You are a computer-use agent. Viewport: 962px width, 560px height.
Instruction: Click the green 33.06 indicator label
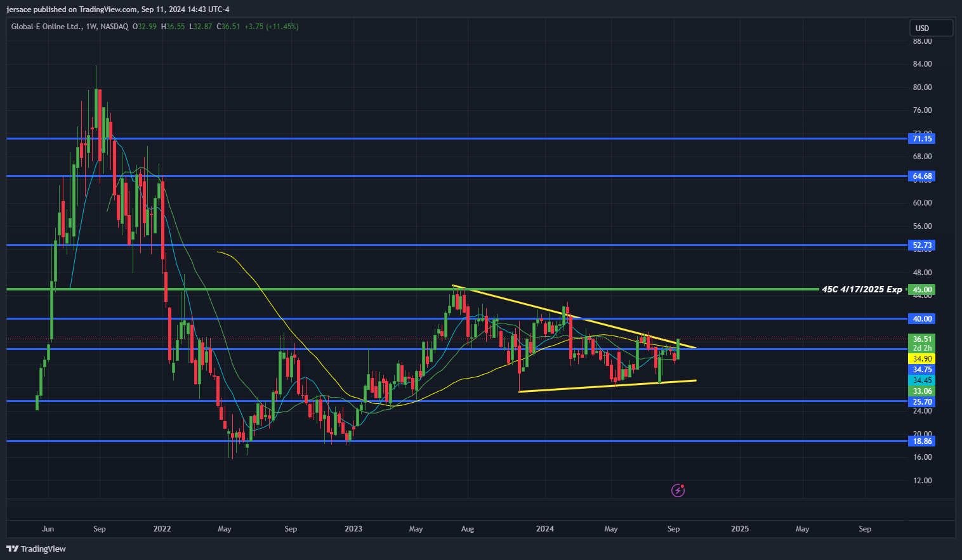[x=921, y=391]
